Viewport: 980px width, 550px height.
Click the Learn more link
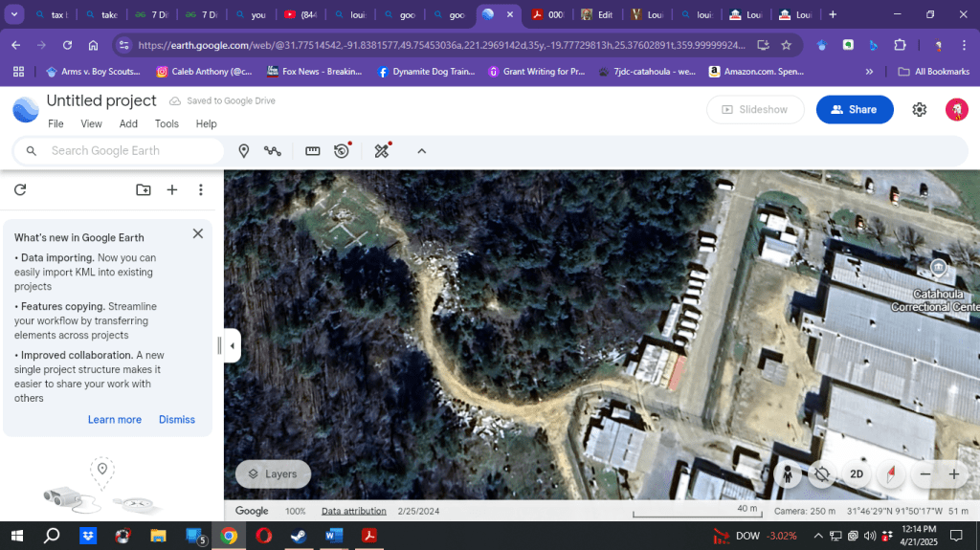(115, 420)
